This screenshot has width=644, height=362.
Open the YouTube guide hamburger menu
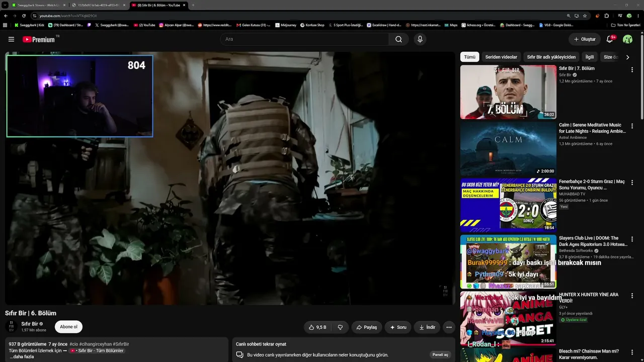click(x=11, y=39)
